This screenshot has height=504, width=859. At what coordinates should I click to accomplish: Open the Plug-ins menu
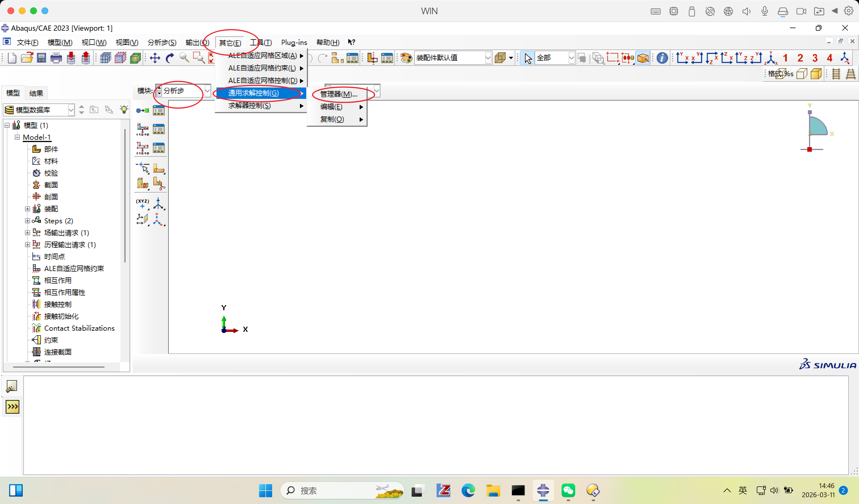294,42
